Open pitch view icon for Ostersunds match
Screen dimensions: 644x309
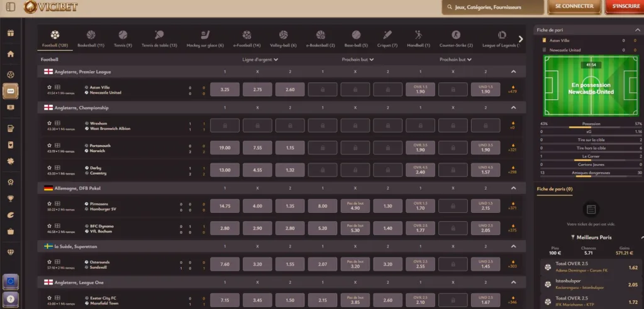(57, 262)
